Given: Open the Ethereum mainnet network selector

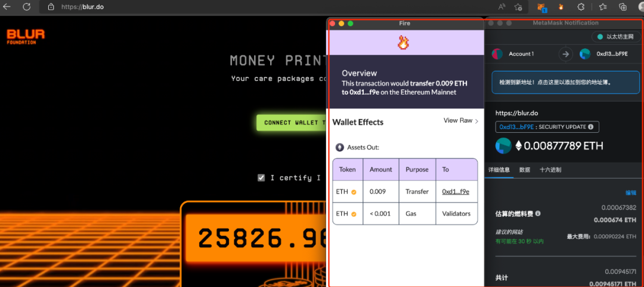Looking at the screenshot, I should [x=615, y=37].
